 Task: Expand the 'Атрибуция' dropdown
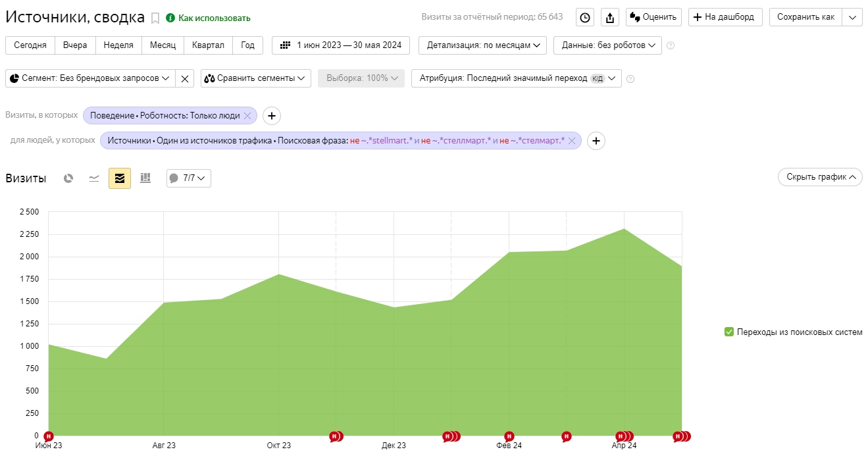(x=516, y=78)
